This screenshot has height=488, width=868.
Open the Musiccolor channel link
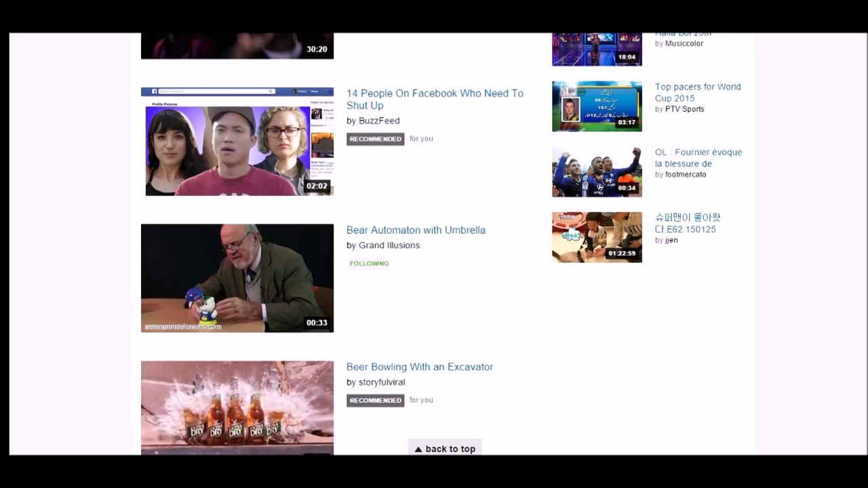[684, 43]
